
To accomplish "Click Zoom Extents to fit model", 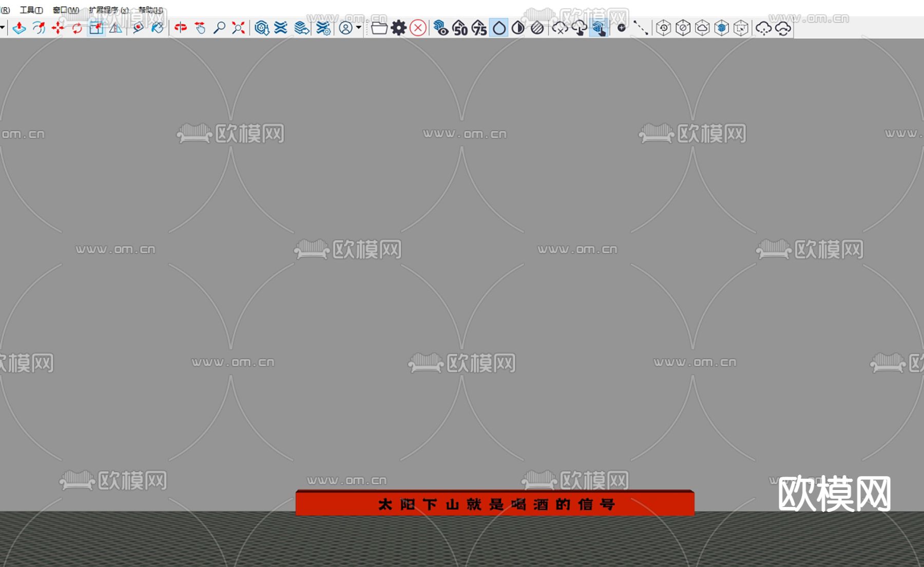I will (237, 29).
